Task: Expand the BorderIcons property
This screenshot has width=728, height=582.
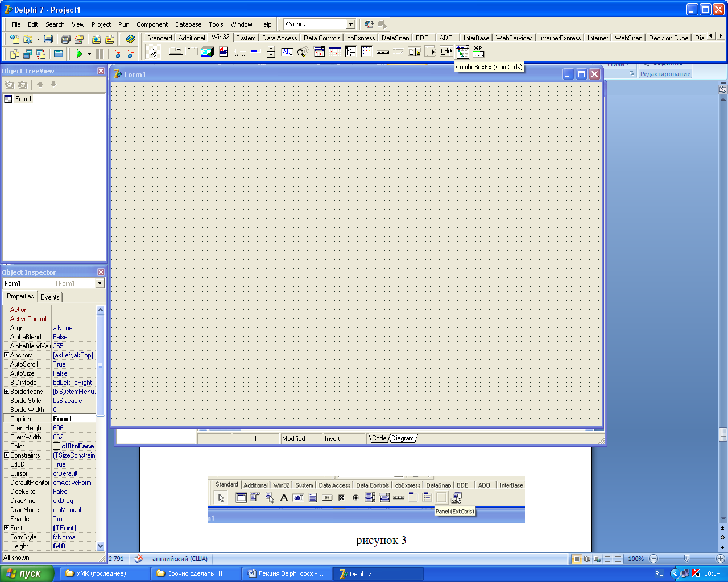Action: 6,392
